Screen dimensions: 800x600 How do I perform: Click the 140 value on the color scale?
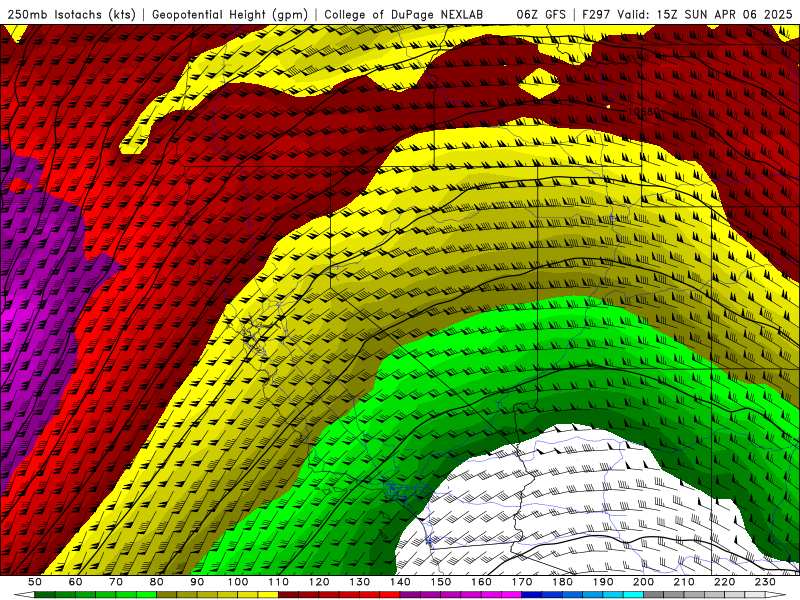click(400, 582)
